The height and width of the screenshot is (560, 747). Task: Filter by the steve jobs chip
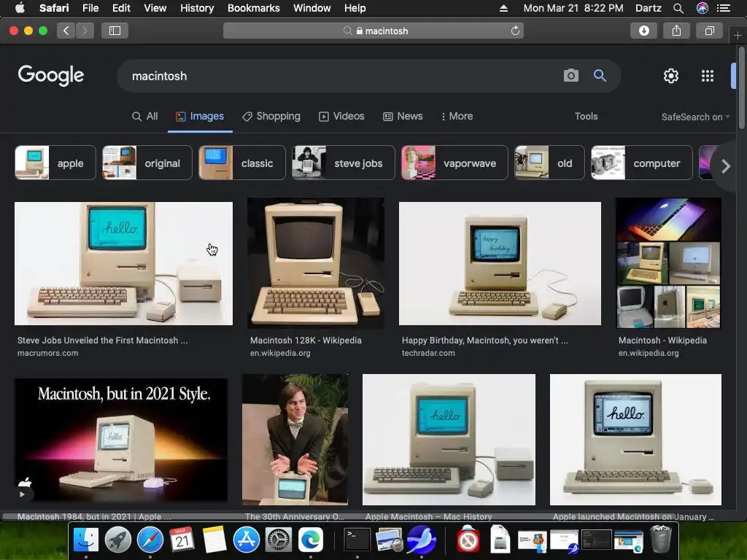[344, 163]
